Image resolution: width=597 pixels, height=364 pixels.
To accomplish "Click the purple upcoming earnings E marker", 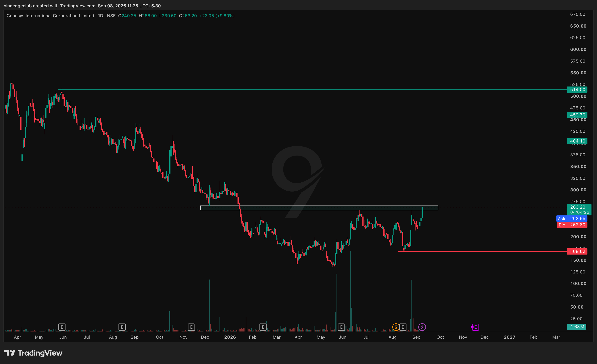I will pyautogui.click(x=475, y=327).
